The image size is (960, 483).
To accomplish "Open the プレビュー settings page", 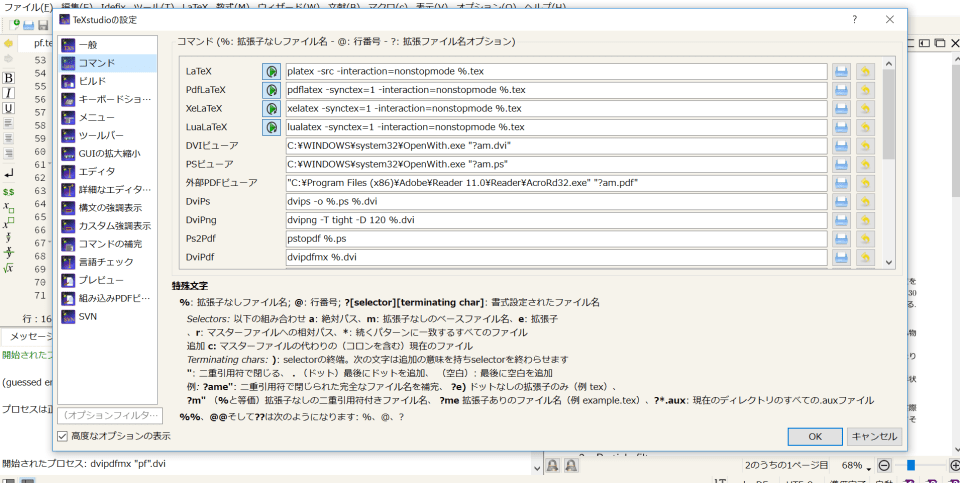I will 108,280.
